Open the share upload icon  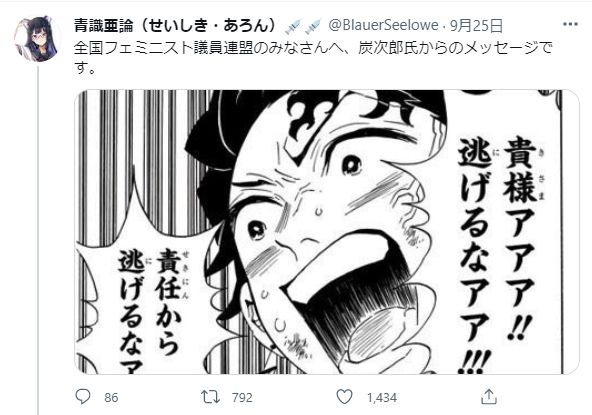point(489,397)
